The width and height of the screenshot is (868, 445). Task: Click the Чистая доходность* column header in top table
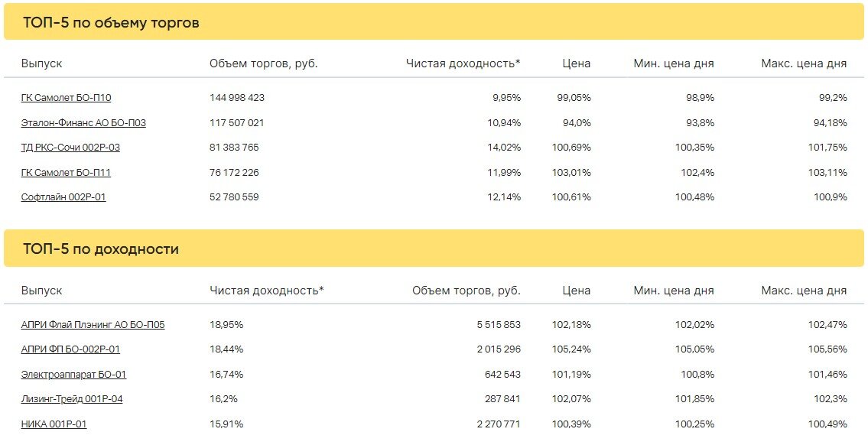(x=463, y=63)
